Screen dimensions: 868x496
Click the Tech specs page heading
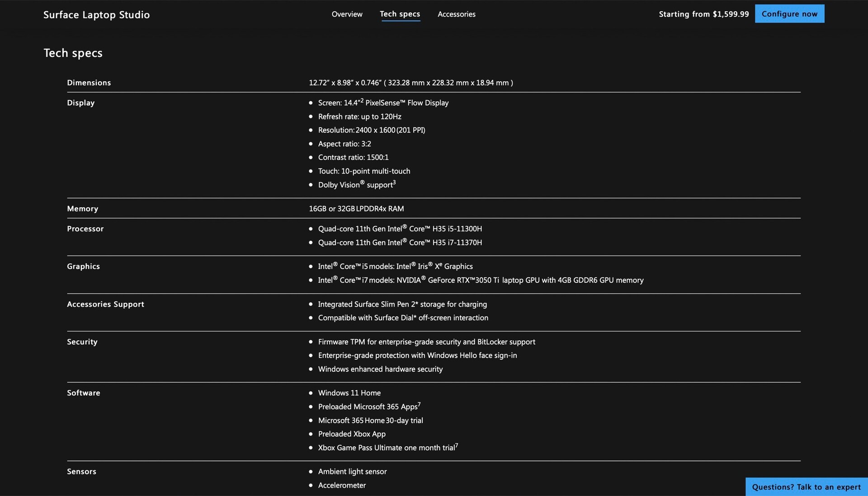click(73, 53)
